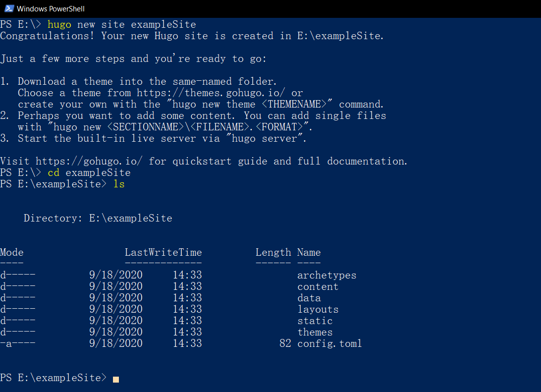541x392 pixels.
Task: Click the Name column header
Action: coord(309,253)
